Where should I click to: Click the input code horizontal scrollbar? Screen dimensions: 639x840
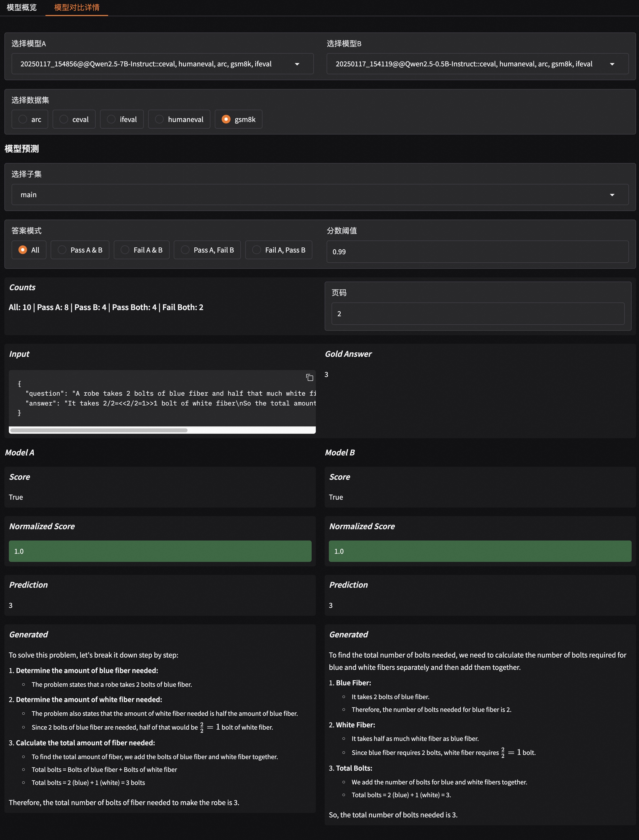pos(99,430)
